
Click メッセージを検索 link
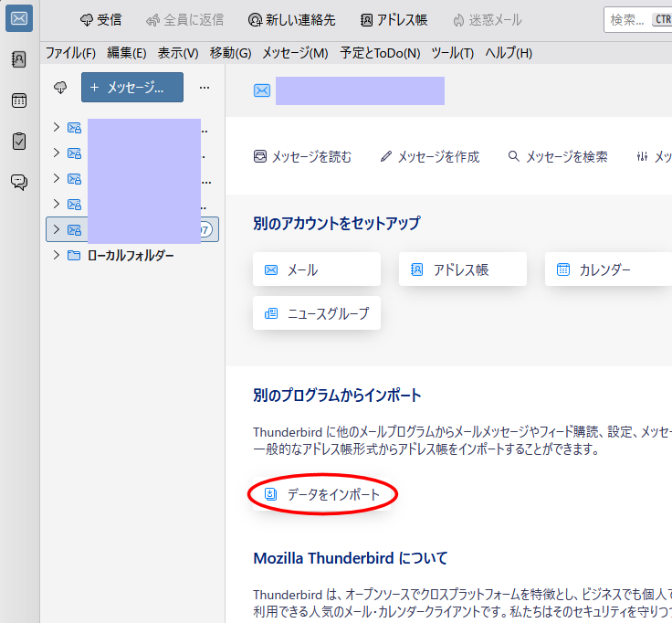(558, 157)
